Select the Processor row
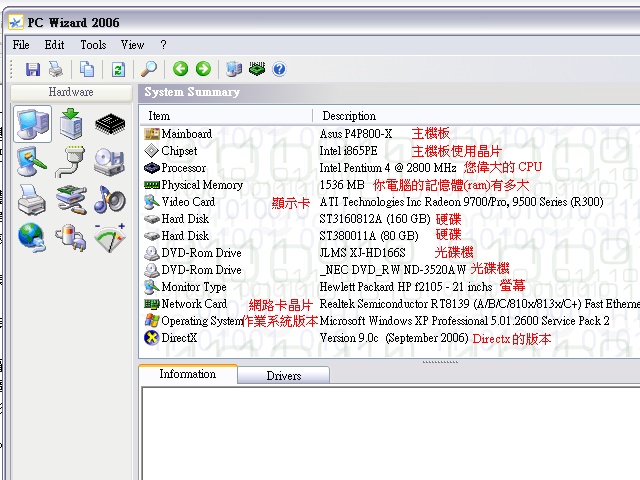 pos(390,168)
